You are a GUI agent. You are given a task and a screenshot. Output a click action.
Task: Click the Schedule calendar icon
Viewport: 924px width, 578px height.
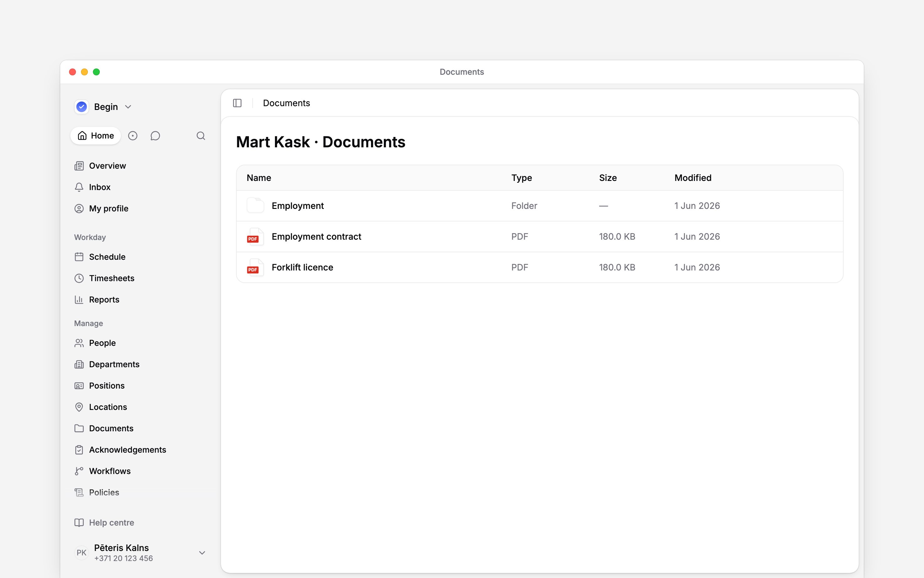coord(79,257)
